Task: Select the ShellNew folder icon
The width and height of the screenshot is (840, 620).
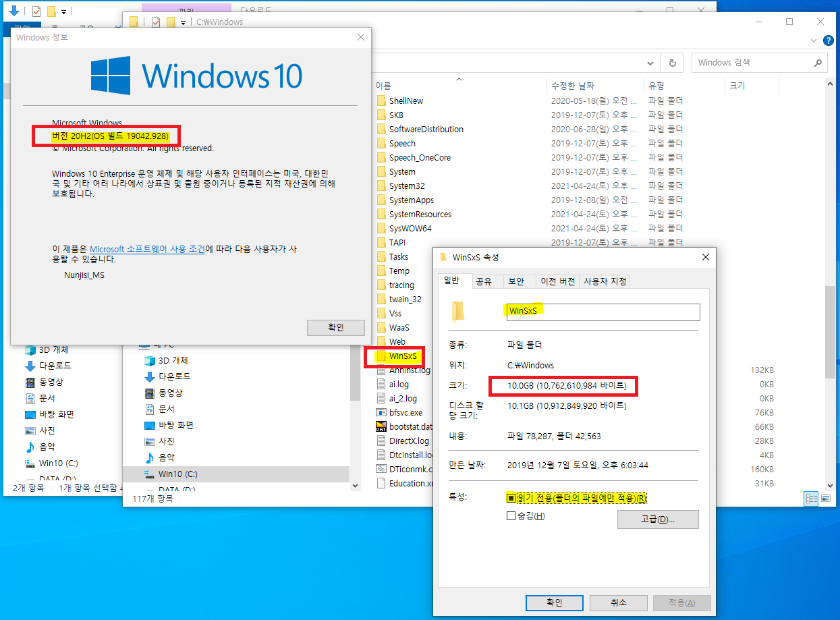Action: [381, 101]
